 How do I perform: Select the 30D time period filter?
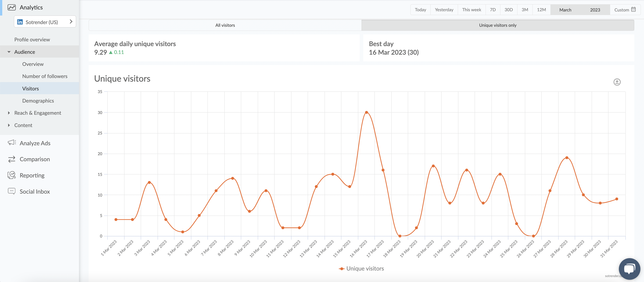coord(509,9)
